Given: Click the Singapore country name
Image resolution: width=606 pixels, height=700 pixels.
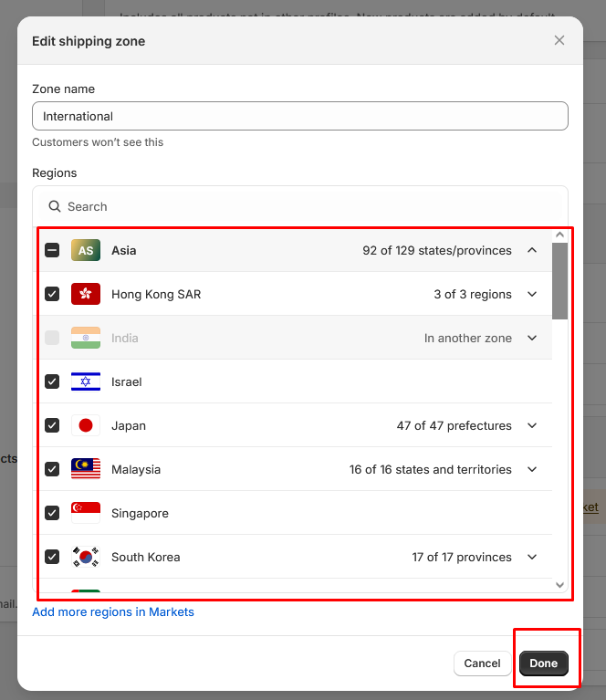Looking at the screenshot, I should click(140, 513).
